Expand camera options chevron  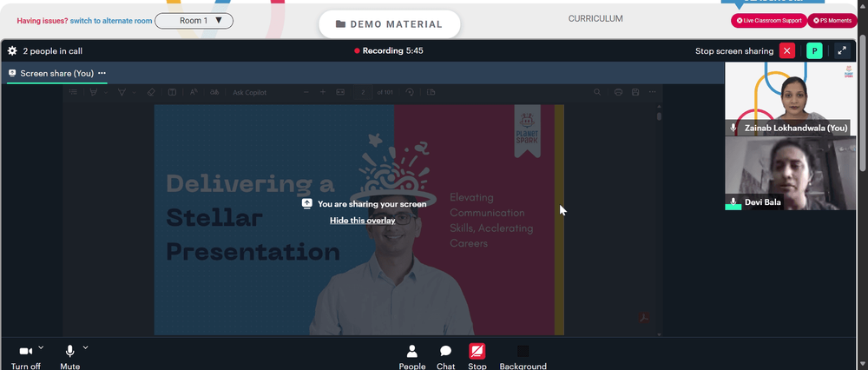[41, 347]
